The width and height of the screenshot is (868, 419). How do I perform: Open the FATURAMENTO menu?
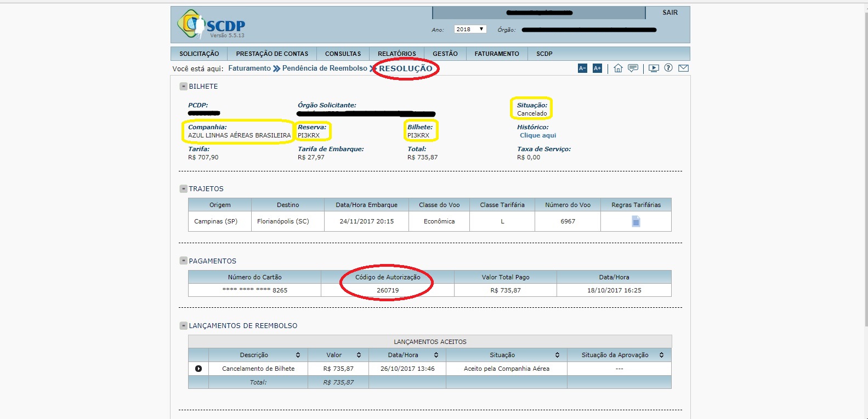click(497, 54)
